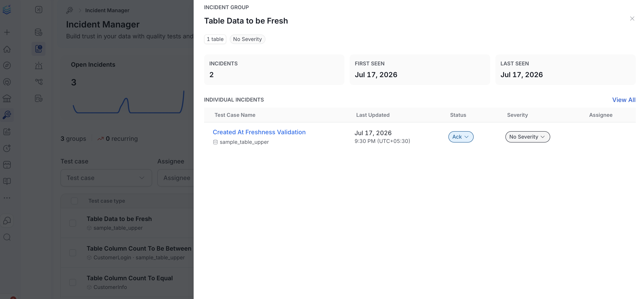Expand the Test case filter dropdown

click(106, 178)
